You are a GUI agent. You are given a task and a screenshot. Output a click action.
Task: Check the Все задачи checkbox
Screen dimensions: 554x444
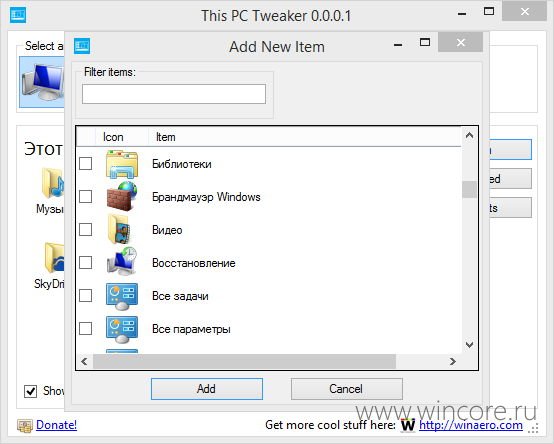[x=86, y=296]
